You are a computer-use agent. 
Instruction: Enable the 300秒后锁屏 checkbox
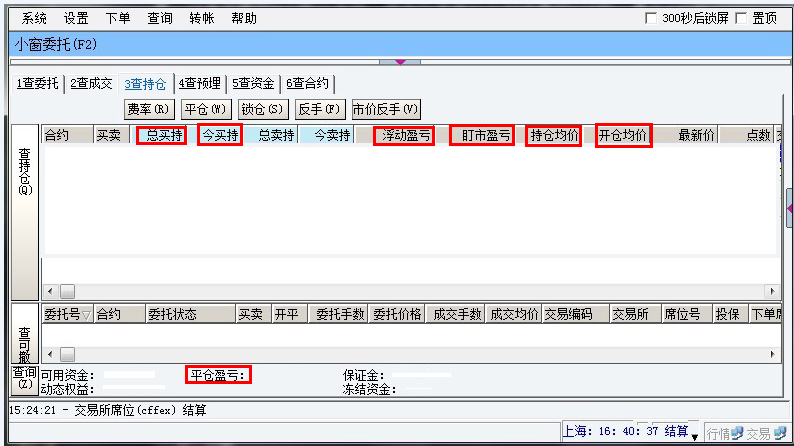click(651, 18)
